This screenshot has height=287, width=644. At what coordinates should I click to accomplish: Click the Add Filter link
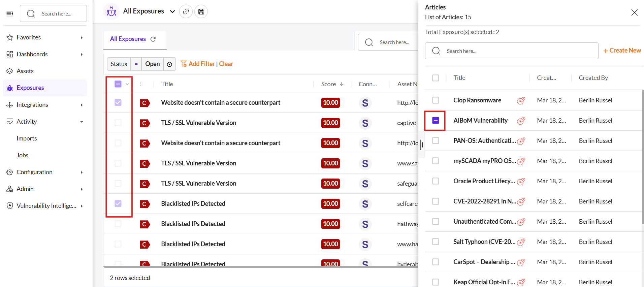point(198,64)
